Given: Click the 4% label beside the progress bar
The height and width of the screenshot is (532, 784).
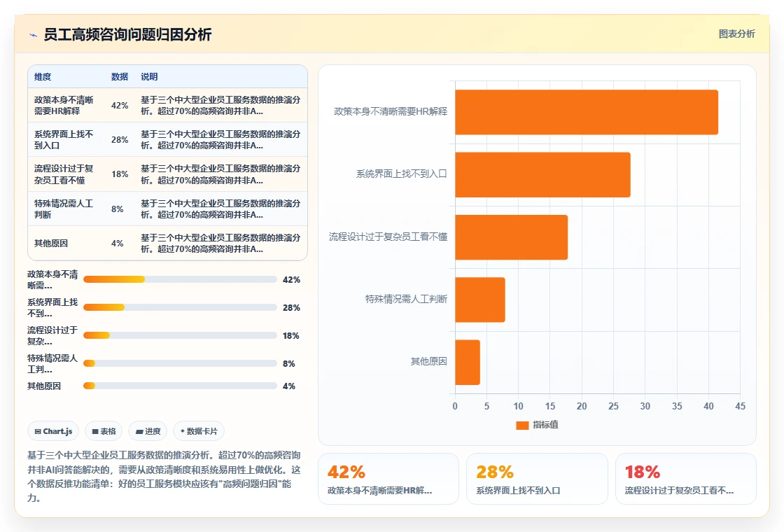Looking at the screenshot, I should [x=288, y=386].
